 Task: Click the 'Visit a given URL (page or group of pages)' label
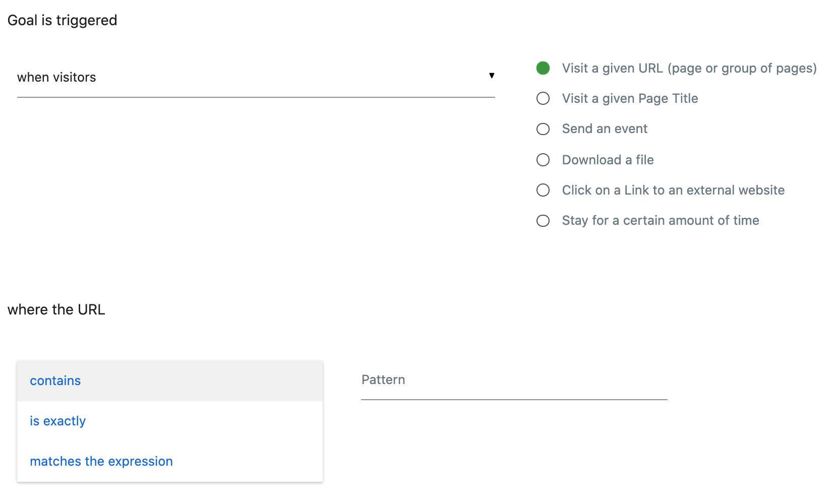pos(689,68)
